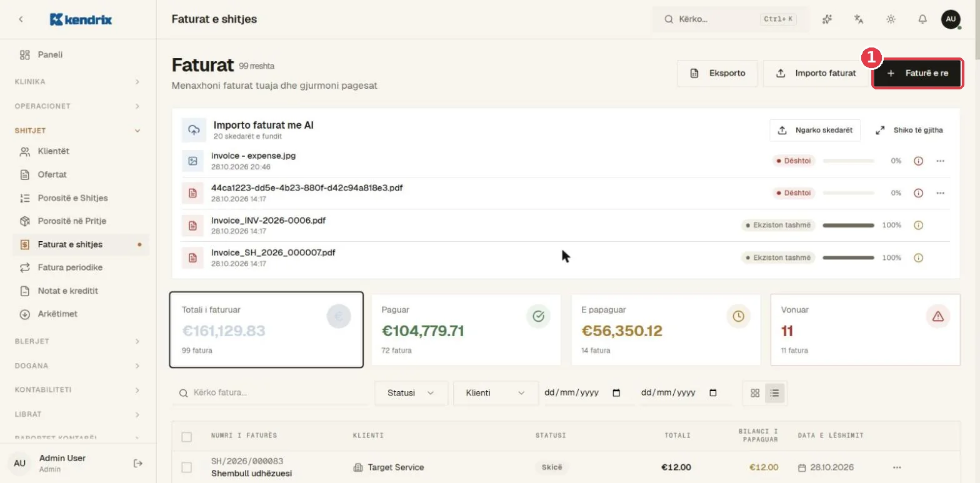The height and width of the screenshot is (483, 980).
Task: Switch to grid view of invoices
Action: [755, 393]
